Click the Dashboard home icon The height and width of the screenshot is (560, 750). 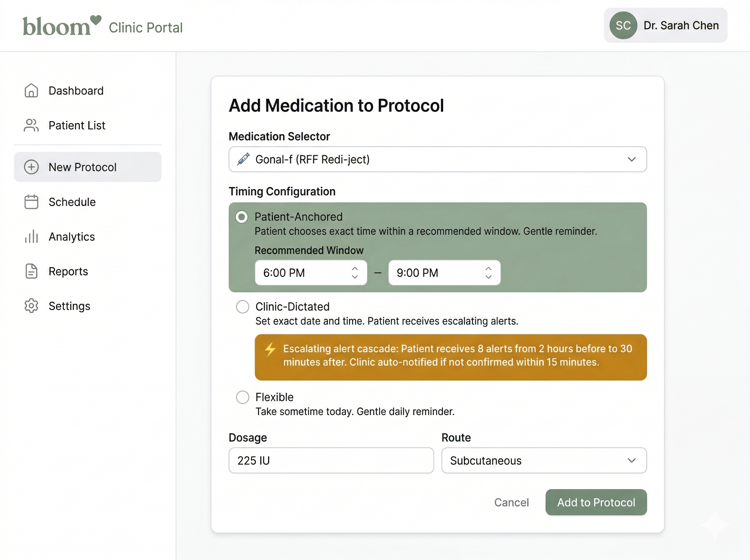tap(31, 91)
